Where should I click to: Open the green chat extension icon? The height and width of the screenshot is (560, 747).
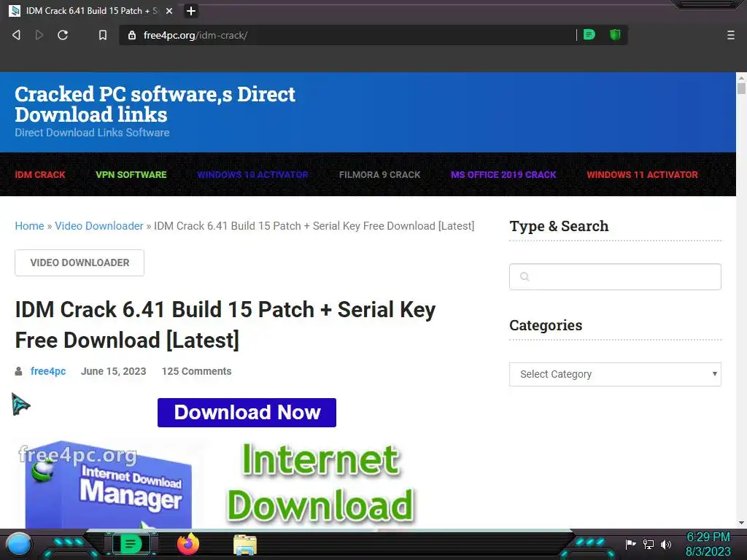pyautogui.click(x=589, y=35)
